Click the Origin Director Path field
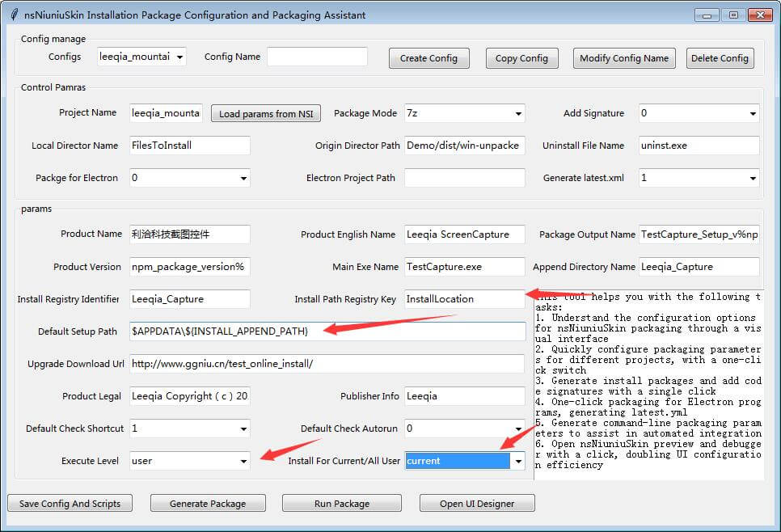The height and width of the screenshot is (532, 781). point(465,146)
